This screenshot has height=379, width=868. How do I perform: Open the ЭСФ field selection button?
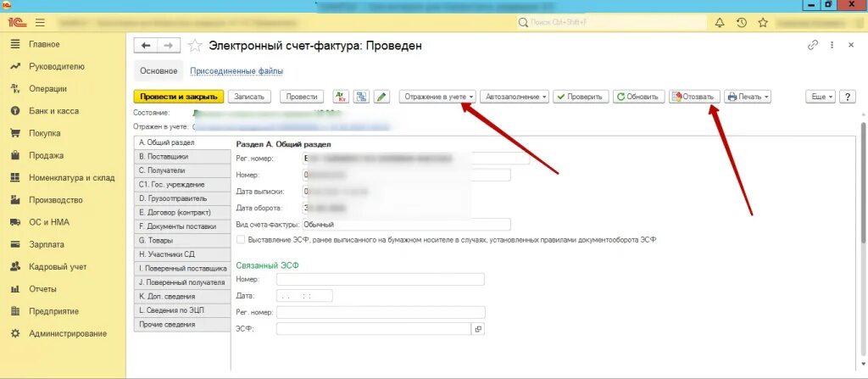click(478, 329)
